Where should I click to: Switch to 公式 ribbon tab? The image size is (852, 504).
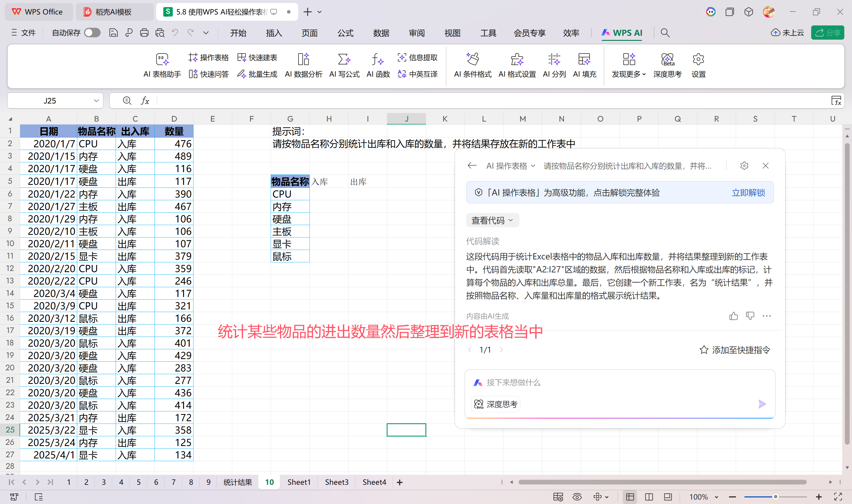[345, 33]
